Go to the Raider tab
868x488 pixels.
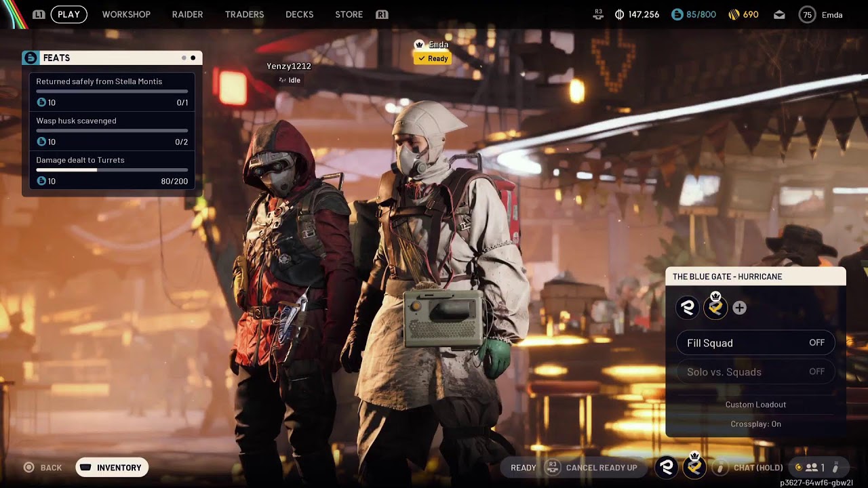[x=187, y=14]
